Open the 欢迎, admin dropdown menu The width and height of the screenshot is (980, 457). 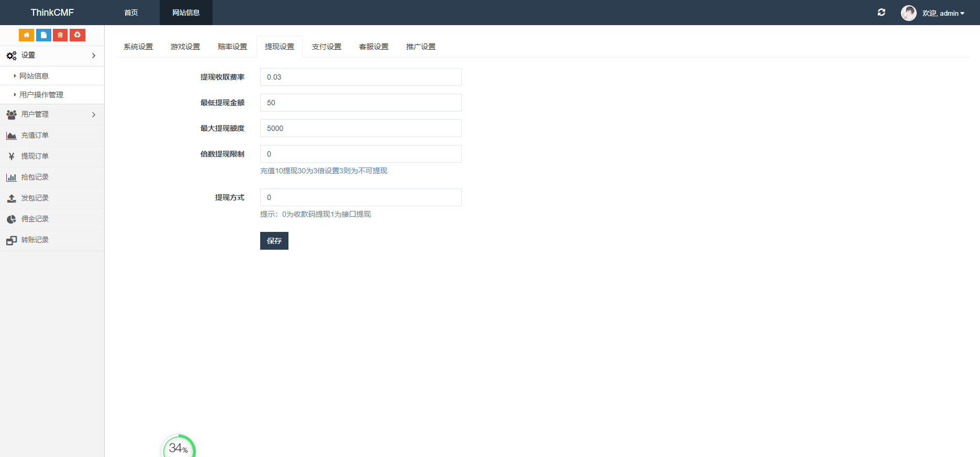[x=943, y=13]
